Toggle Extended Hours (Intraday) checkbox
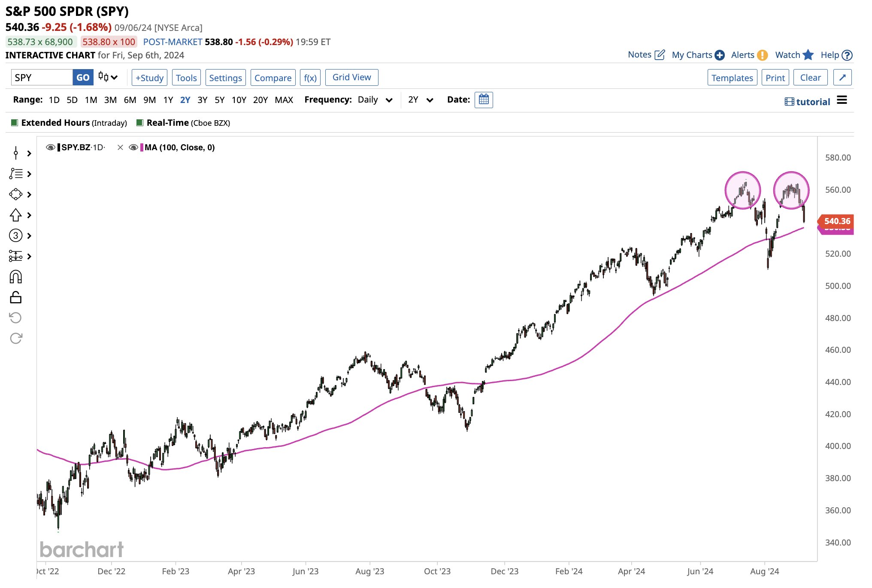This screenshot has height=588, width=872. click(x=14, y=123)
